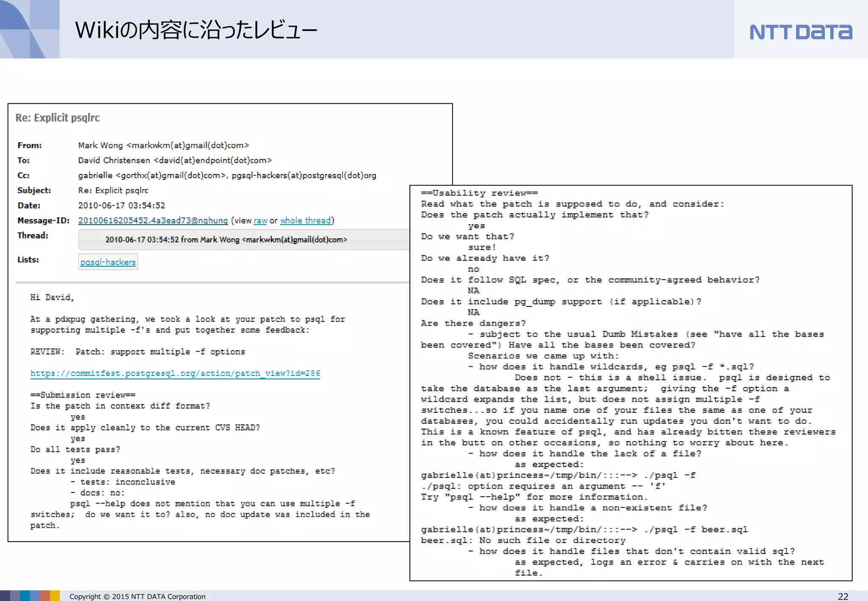The image size is (868, 601).
Task: Click the '==Usability review==' heading
Action: tap(479, 193)
